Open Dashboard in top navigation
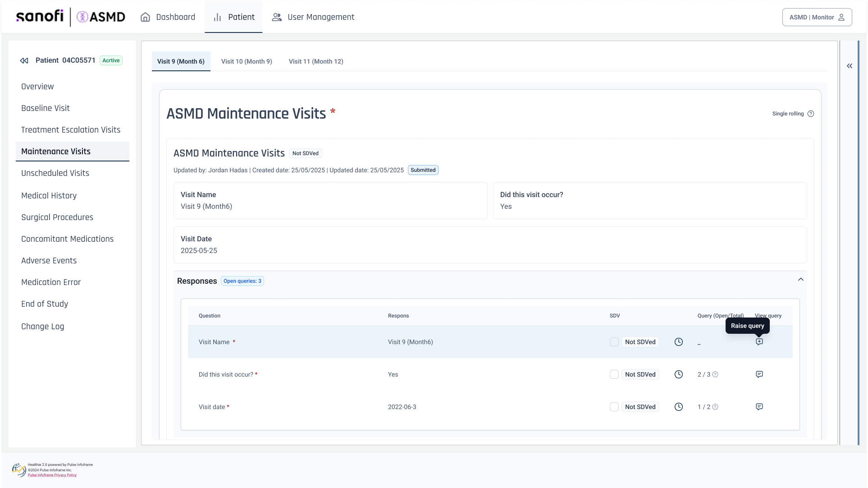The image size is (868, 488). tap(168, 17)
